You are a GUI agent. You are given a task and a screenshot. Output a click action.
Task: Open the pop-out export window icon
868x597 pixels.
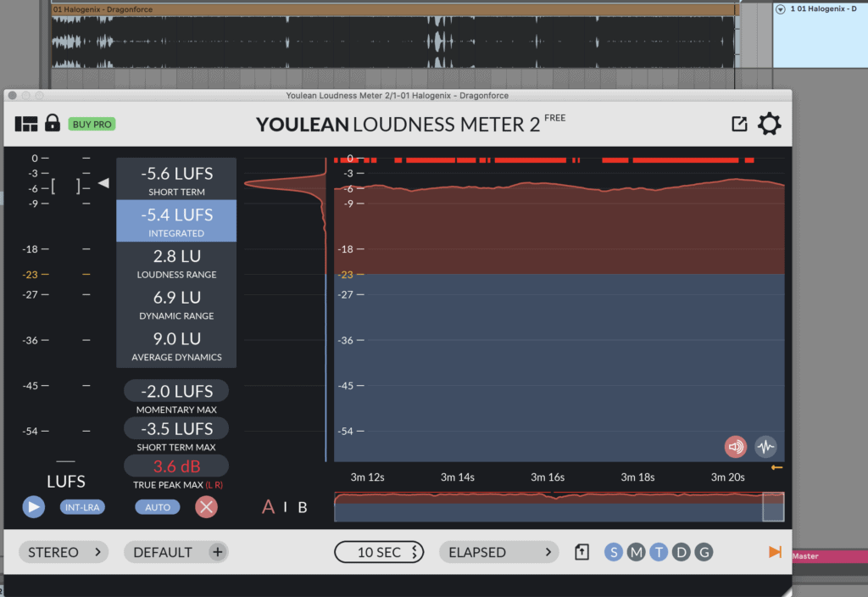click(x=739, y=124)
